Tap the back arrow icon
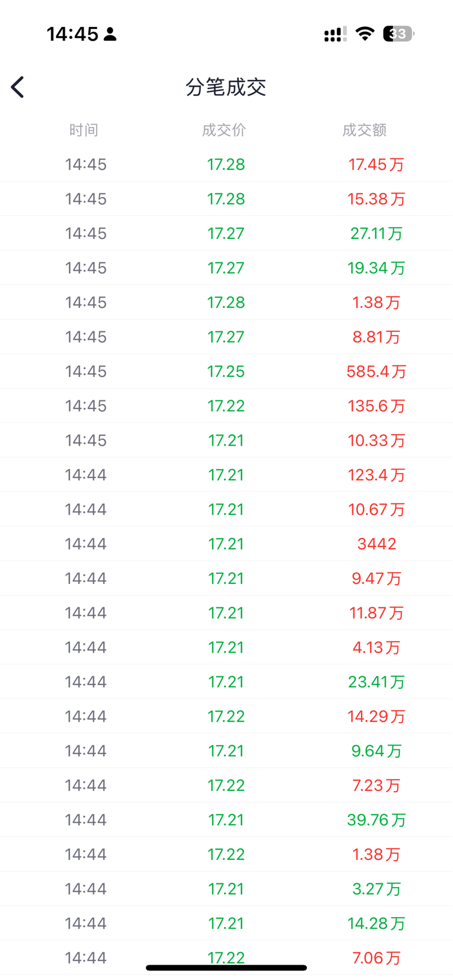This screenshot has height=980, width=453. pos(18,87)
